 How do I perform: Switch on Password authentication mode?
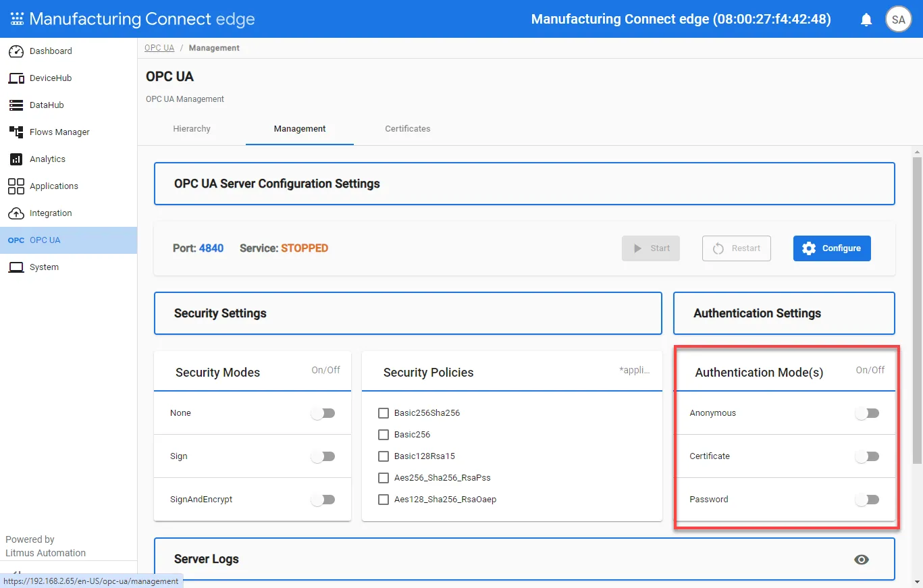click(867, 500)
